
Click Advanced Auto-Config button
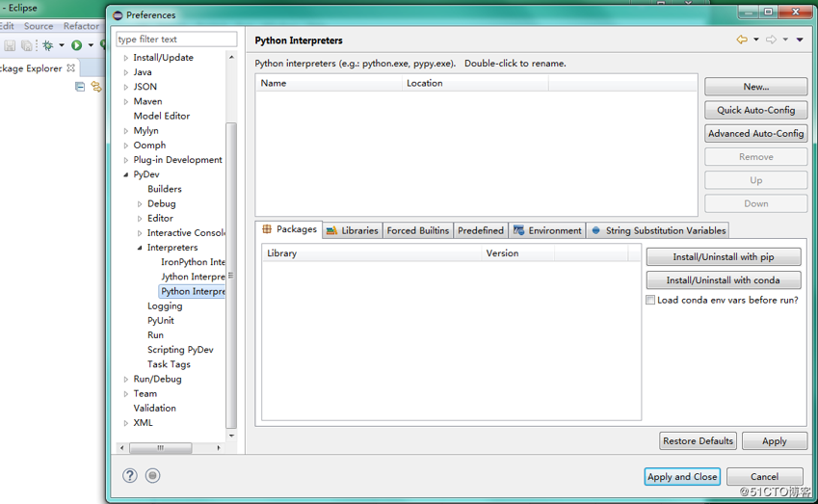pyautogui.click(x=756, y=134)
